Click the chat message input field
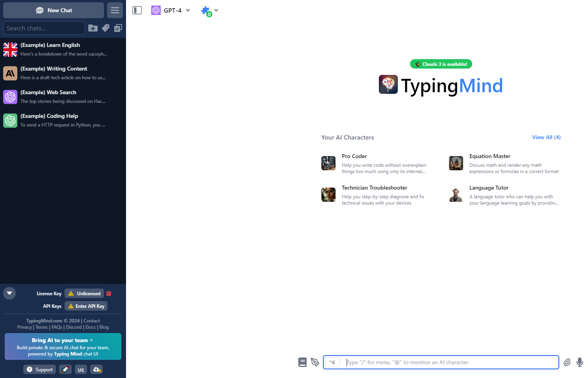The height and width of the screenshot is (378, 588). 449,362
